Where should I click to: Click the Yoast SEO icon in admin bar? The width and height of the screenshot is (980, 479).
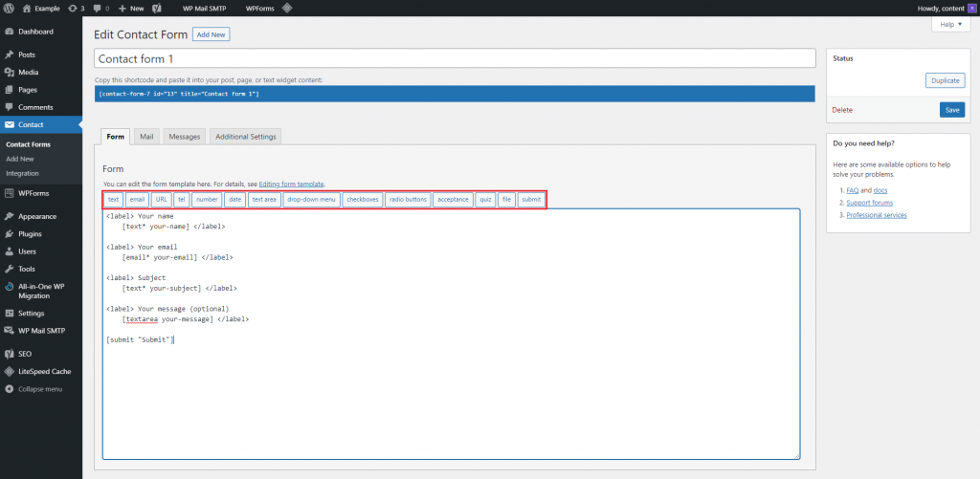click(x=159, y=8)
